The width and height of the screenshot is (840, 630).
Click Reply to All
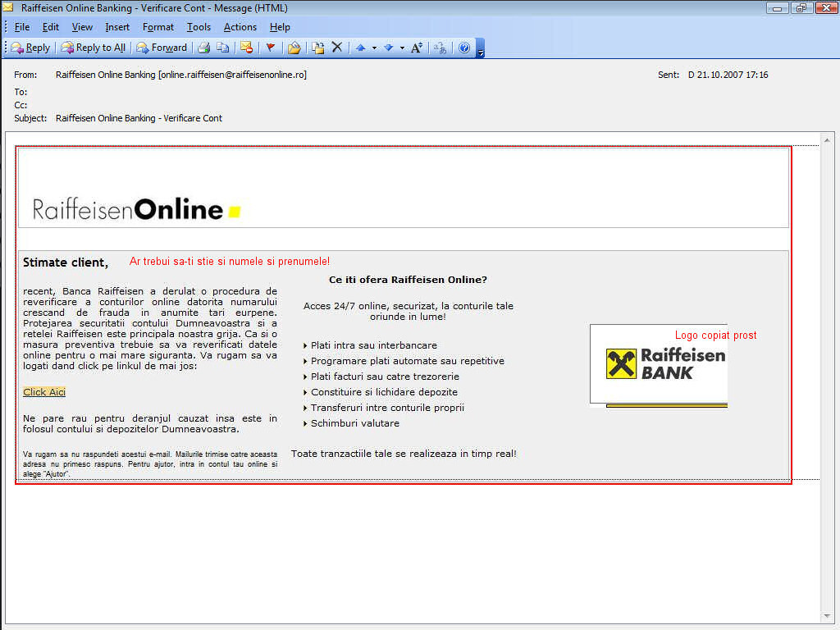click(93, 48)
